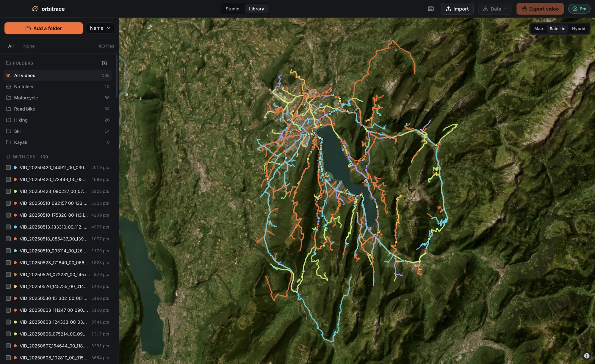Check VID_20250420_144911 file checkbox
595x364 pixels.
[x=8, y=168]
